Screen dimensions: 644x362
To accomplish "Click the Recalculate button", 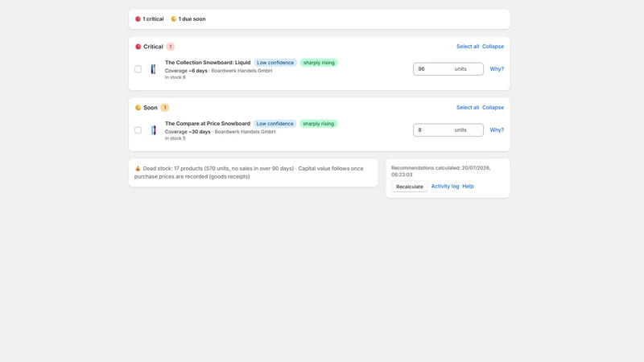I will click(410, 187).
